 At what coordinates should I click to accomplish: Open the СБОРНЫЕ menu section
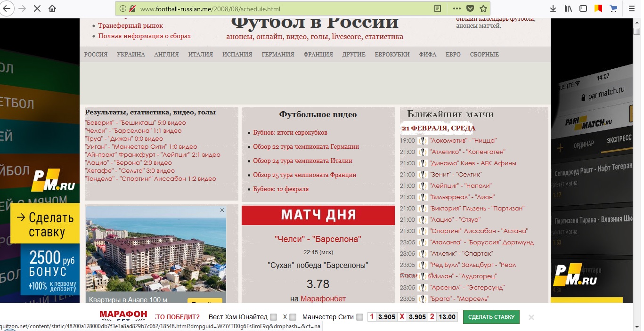(484, 55)
